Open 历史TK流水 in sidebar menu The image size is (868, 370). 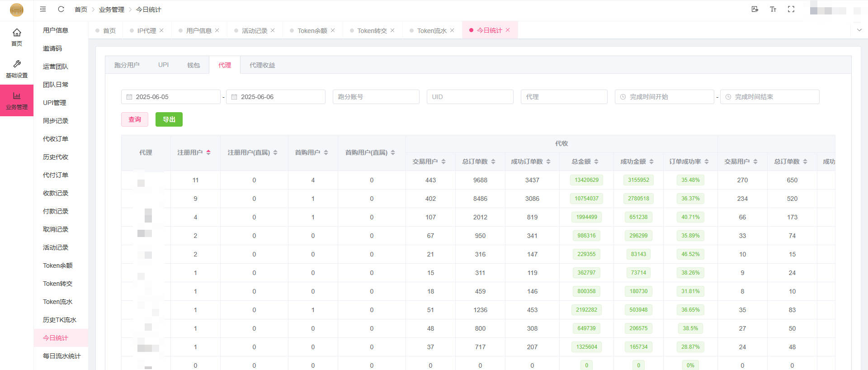pos(61,320)
